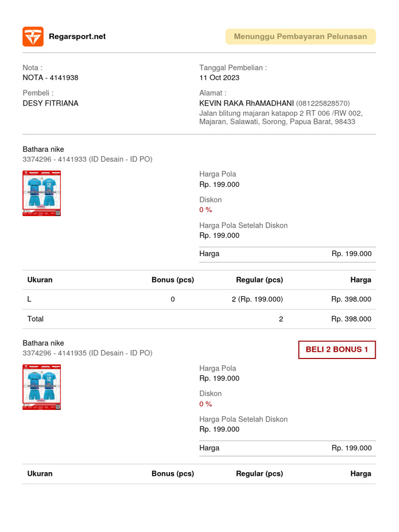Image resolution: width=399 pixels, height=532 pixels.
Task: Click the first table's Bonus (pcs) header
Action: pos(172,280)
